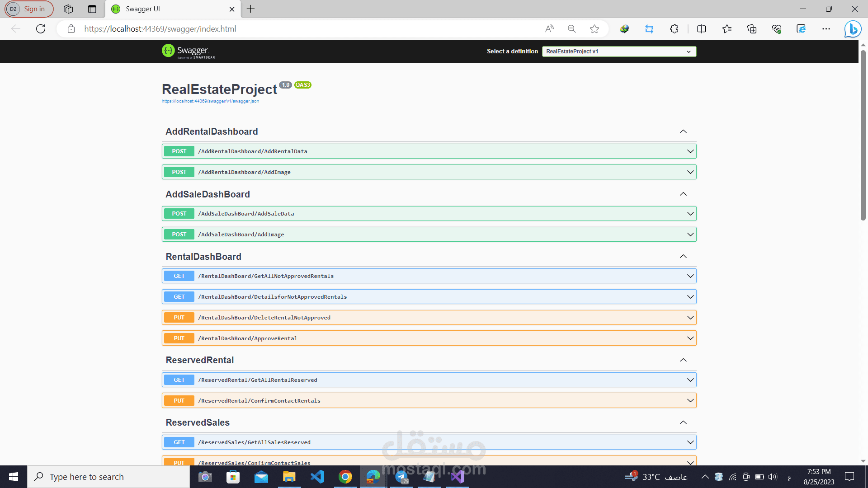Add page to favorites with star icon
The width and height of the screenshot is (868, 488).
tap(594, 29)
